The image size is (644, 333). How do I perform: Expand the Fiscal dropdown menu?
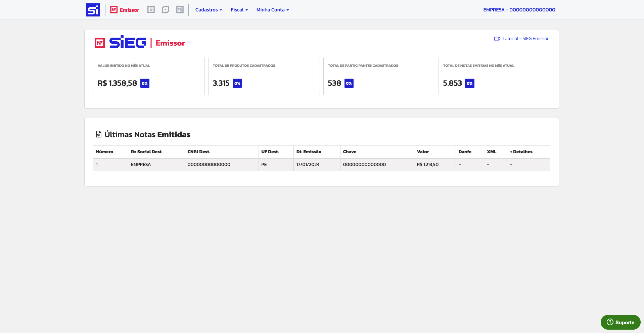239,10
